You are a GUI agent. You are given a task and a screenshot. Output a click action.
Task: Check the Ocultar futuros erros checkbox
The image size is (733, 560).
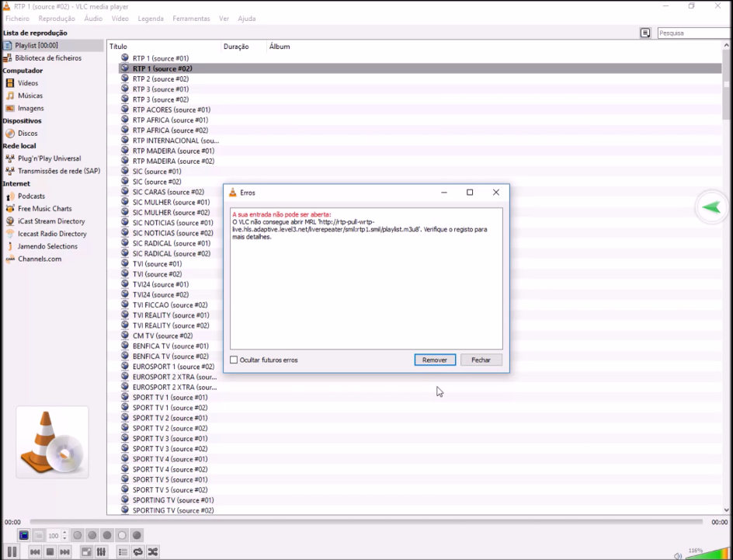pyautogui.click(x=234, y=360)
